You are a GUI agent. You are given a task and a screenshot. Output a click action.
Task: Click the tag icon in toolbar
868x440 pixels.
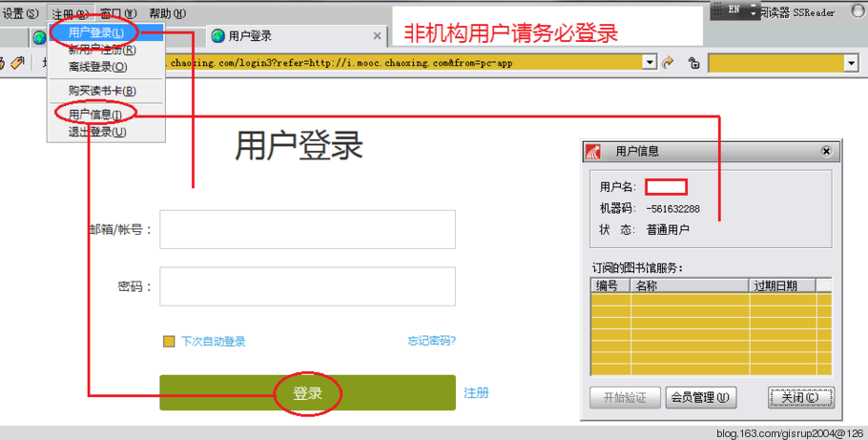click(18, 63)
